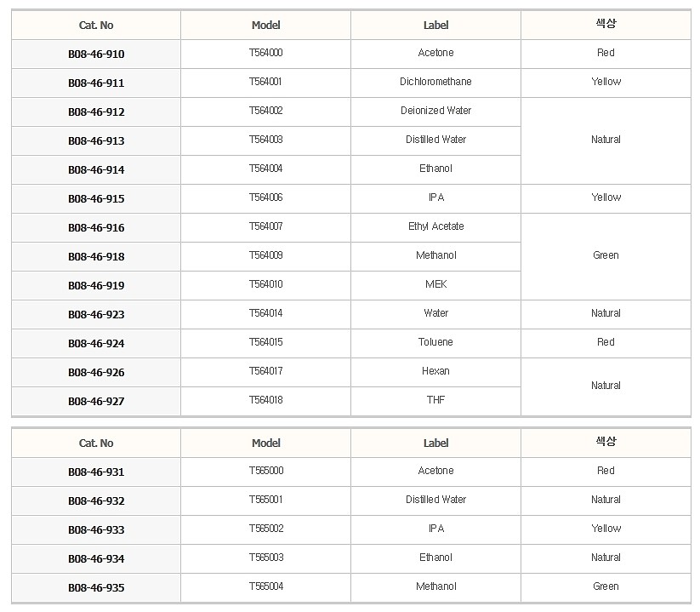Click model T565003 in the second table
Viewport: 700px width, 612px height.
[x=265, y=558]
